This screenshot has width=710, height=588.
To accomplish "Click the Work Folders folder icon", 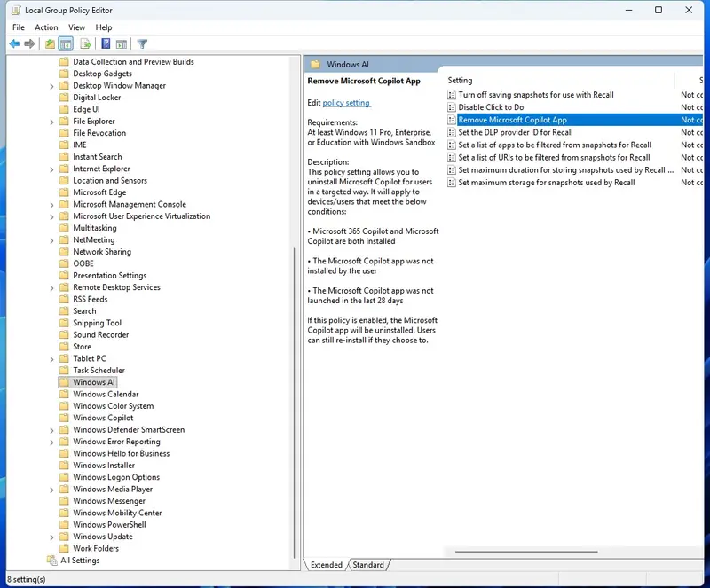I will (x=64, y=548).
